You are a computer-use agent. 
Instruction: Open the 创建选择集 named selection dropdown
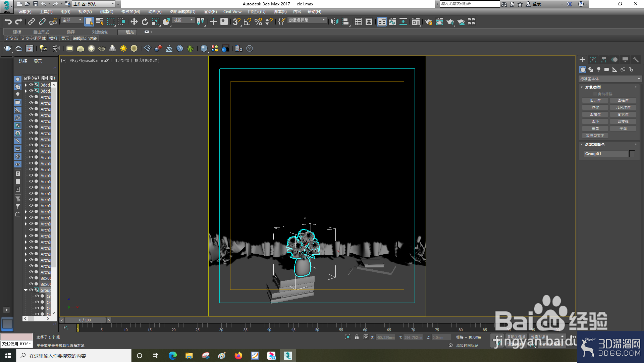307,20
